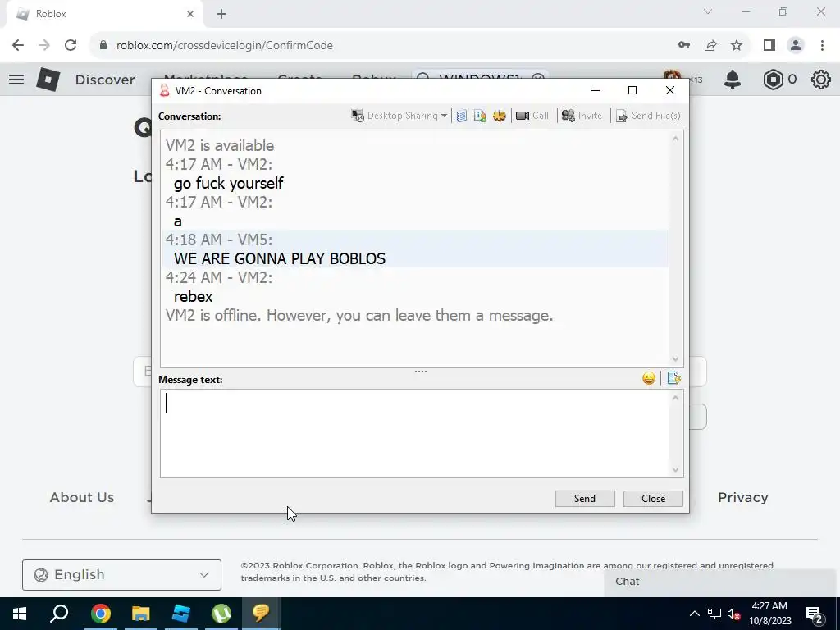Open Windows taskbar search
Viewport: 840px width, 630px height.
tap(59, 614)
